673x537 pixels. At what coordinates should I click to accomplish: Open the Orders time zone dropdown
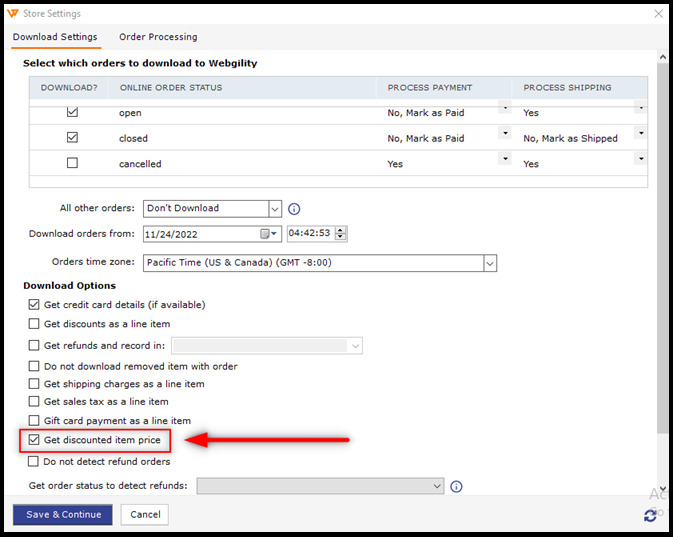tap(490, 263)
